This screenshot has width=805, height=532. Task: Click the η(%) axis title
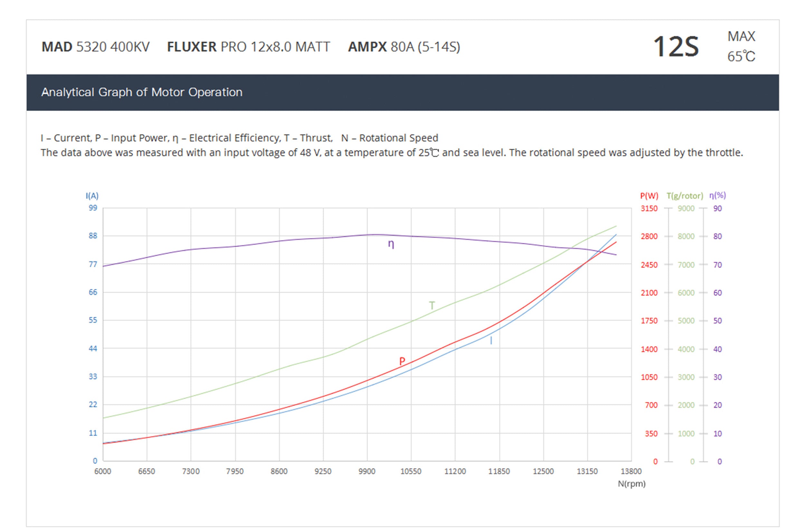tap(717, 195)
